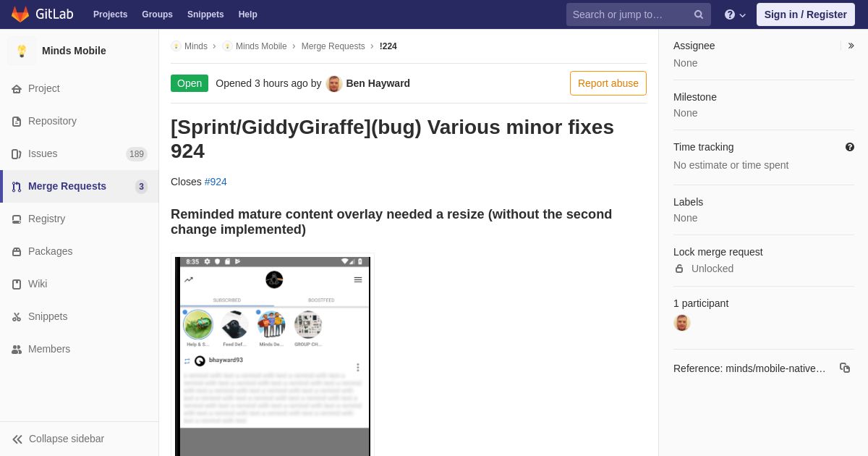The width and height of the screenshot is (868, 456).
Task: Click Sign in / Register button
Action: 806,14
